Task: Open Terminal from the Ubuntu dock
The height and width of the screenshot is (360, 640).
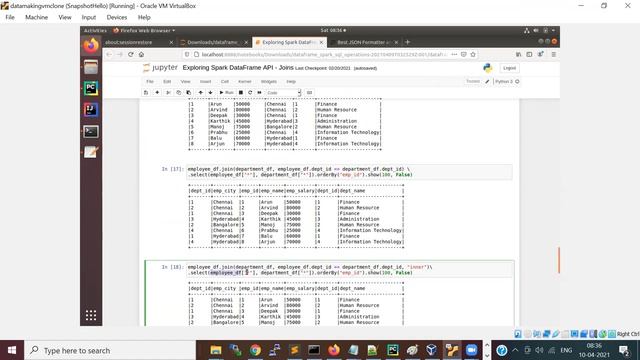Action: click(91, 131)
